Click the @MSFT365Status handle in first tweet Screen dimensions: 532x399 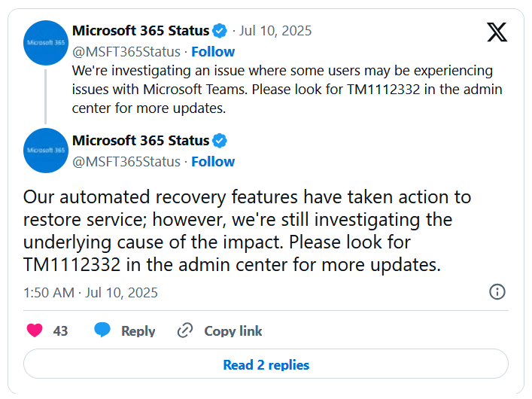(x=126, y=52)
